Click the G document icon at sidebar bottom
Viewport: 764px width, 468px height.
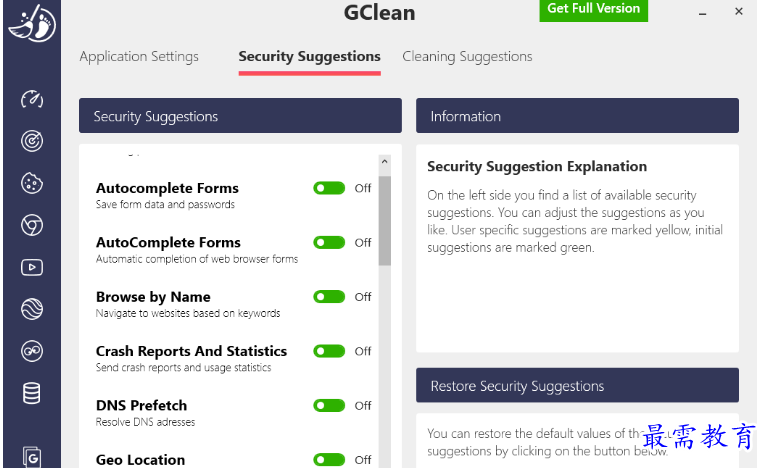click(32, 457)
